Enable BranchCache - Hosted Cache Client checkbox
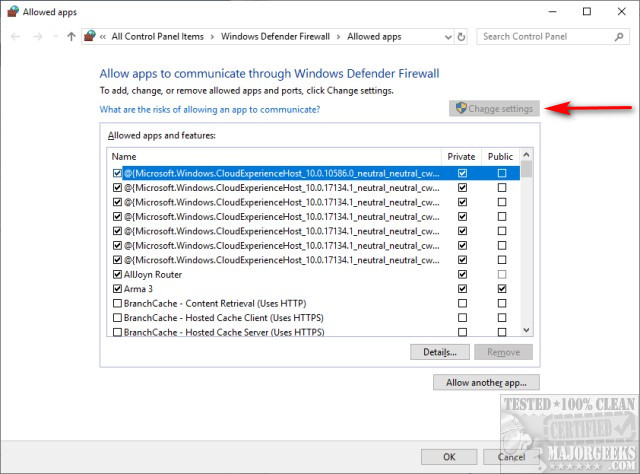Image resolution: width=640 pixels, height=474 pixels. tap(117, 318)
